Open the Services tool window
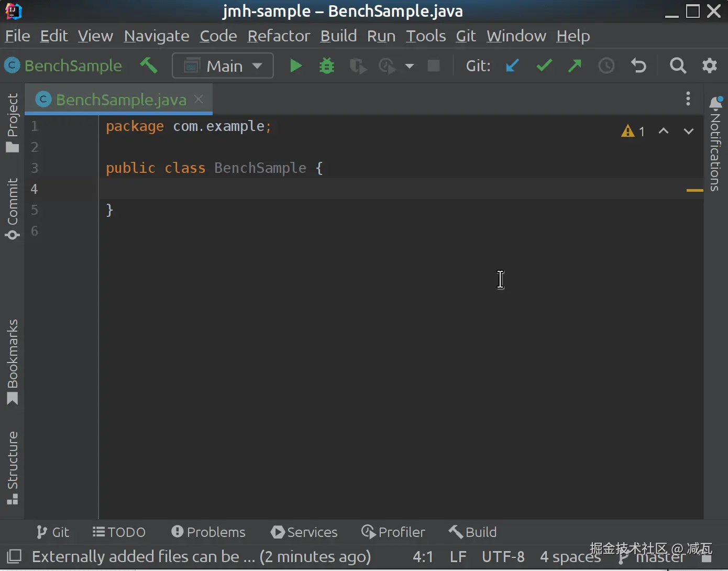Image resolution: width=728 pixels, height=571 pixels. (x=304, y=532)
